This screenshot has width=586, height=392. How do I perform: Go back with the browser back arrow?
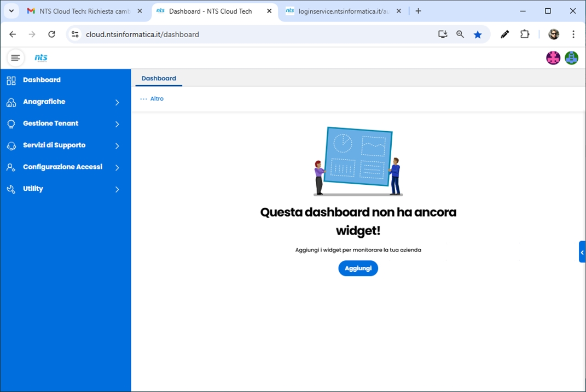coord(13,34)
